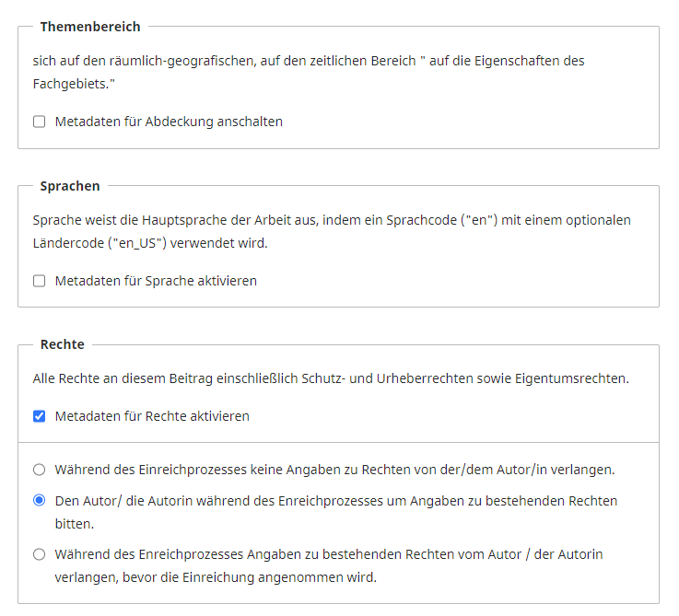Tick the checkbox for Sprache metadata

39,281
